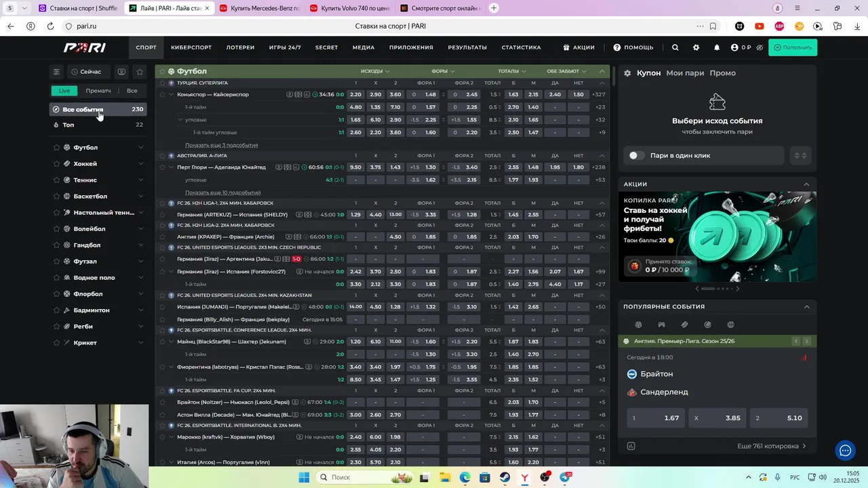Open the notifications bell

[717, 47]
